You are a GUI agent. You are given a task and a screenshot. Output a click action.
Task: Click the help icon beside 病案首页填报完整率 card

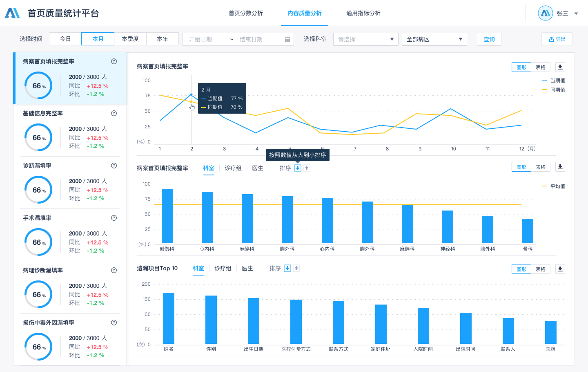coord(114,61)
